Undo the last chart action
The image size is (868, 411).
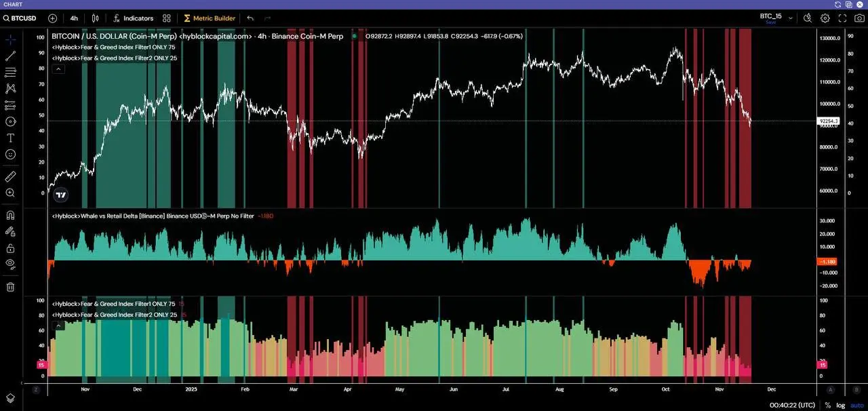[x=250, y=18]
